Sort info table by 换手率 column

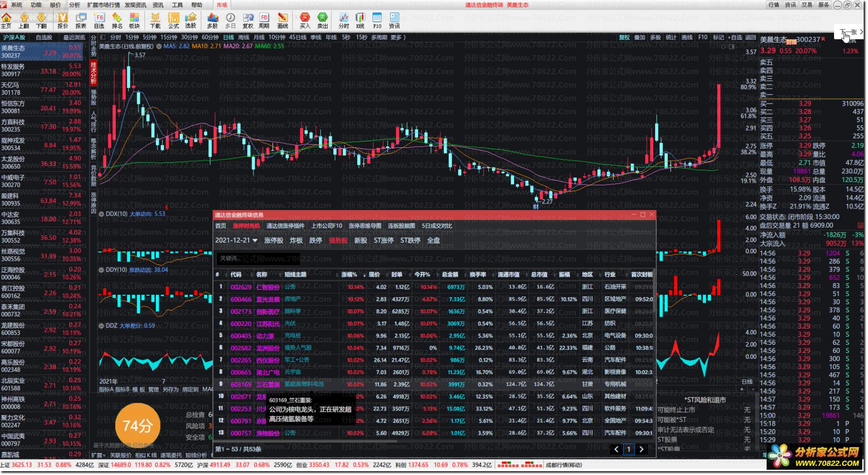coord(478,275)
